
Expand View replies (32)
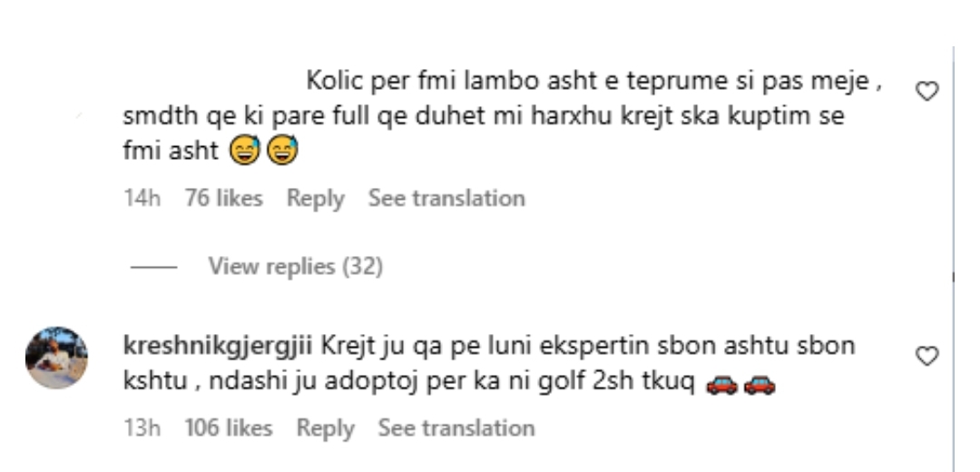295,266
